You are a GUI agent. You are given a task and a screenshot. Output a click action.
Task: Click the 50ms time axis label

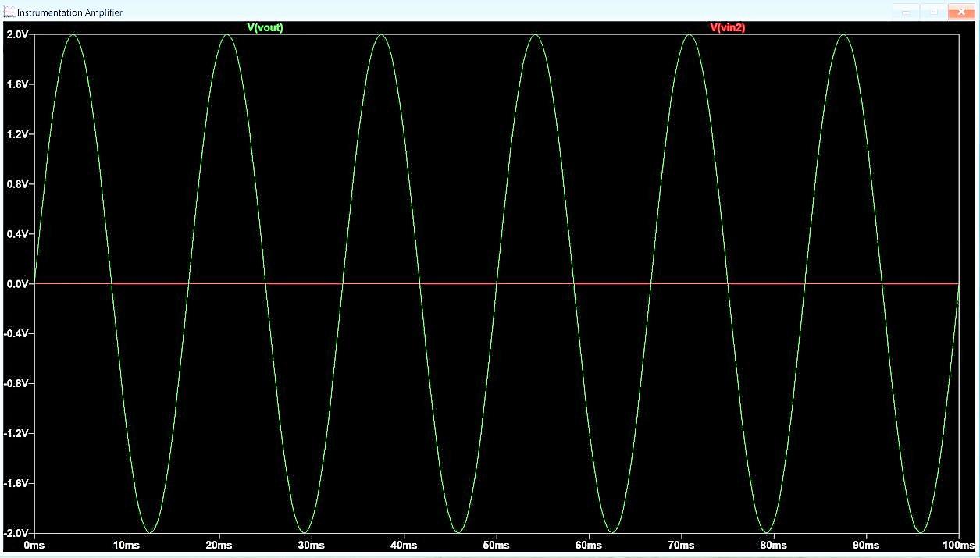point(496,545)
